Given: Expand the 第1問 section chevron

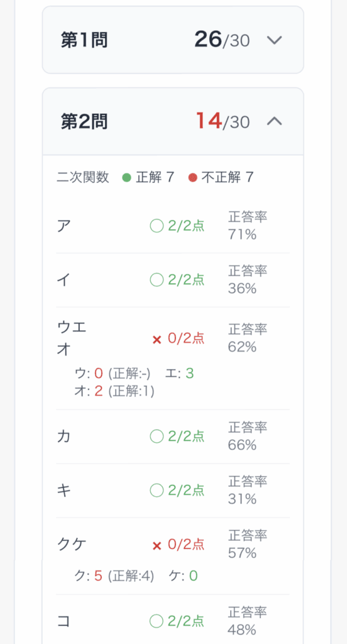Looking at the screenshot, I should 274,40.
